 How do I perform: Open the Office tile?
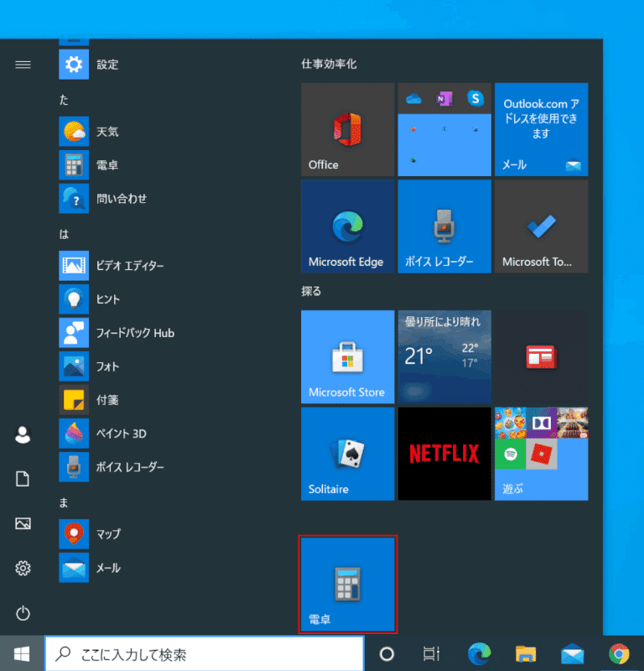click(x=347, y=129)
